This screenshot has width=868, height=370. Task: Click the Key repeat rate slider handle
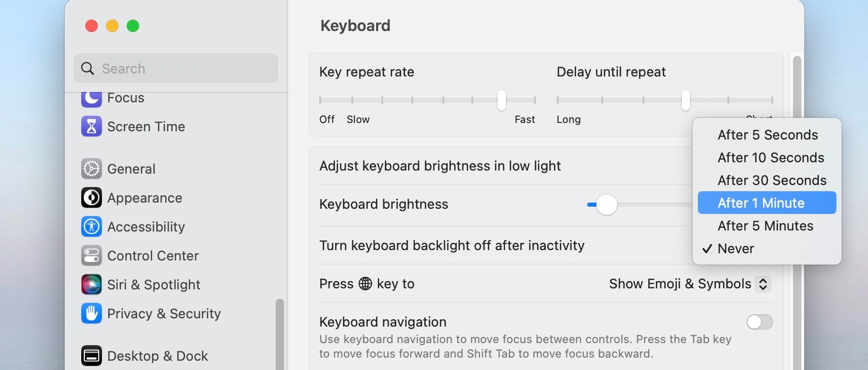click(501, 100)
